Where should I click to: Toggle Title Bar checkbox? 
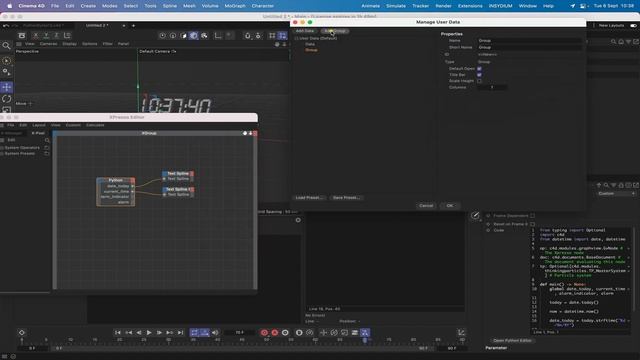[x=479, y=75]
